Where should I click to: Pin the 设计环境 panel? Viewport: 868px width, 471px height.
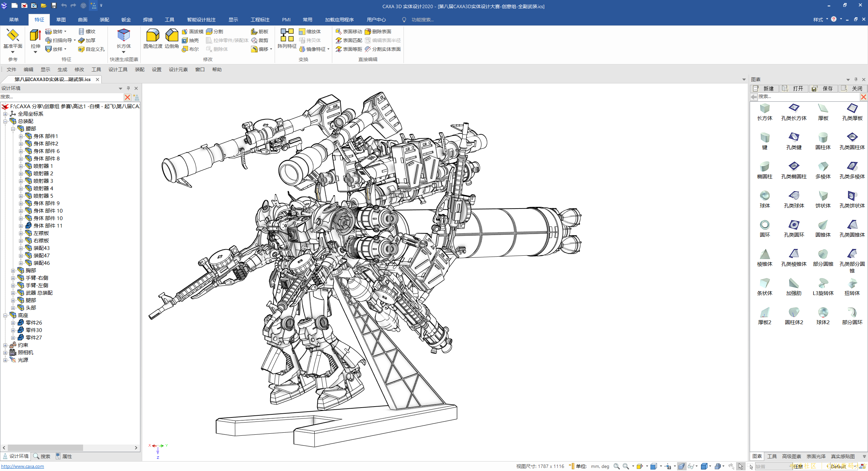(x=128, y=88)
